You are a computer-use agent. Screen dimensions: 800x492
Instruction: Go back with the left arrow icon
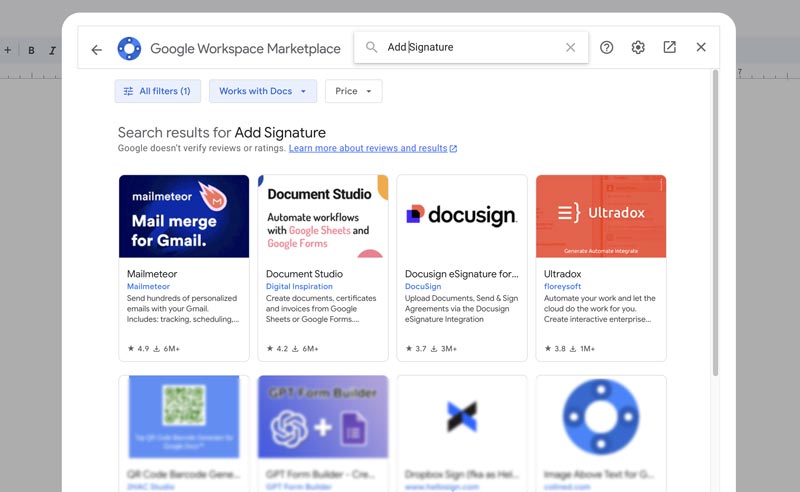click(96, 50)
